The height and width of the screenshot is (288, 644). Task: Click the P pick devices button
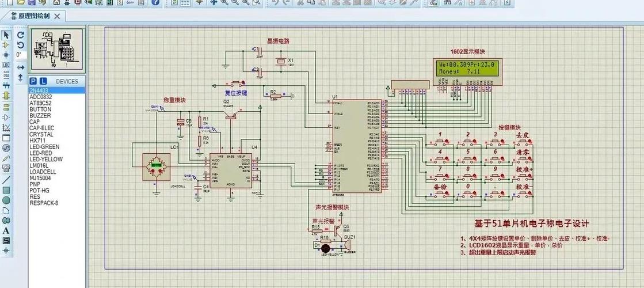point(34,81)
